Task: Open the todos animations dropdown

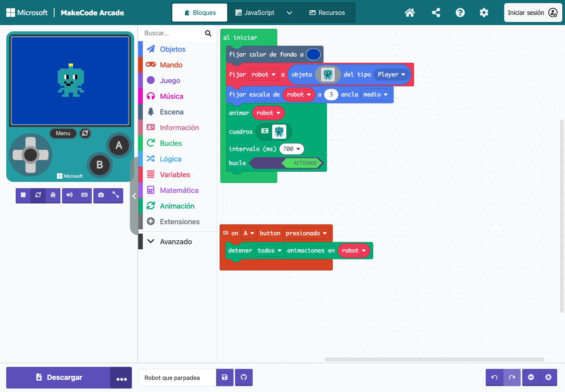Action: [x=269, y=250]
